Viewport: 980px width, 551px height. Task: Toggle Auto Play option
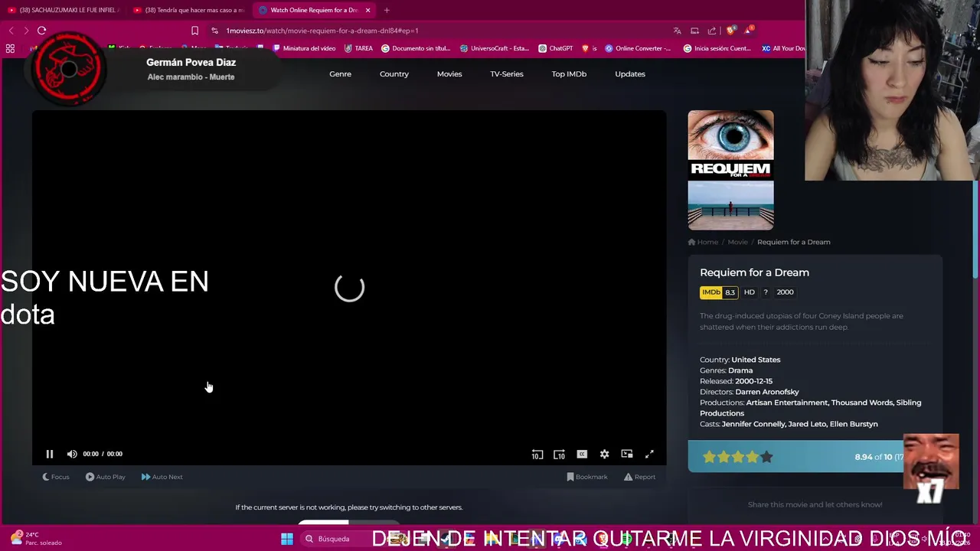pos(106,477)
